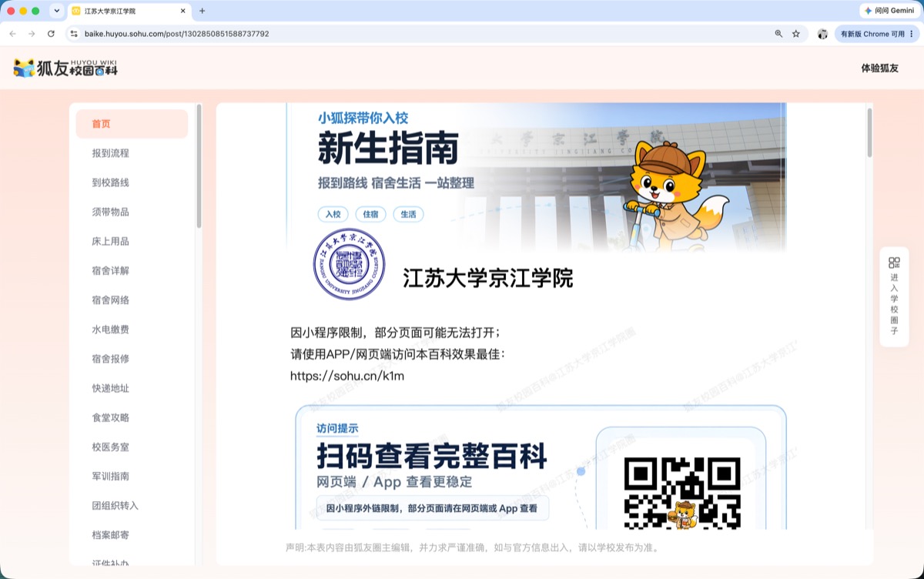Click the 入校 tag on banner

point(333,214)
